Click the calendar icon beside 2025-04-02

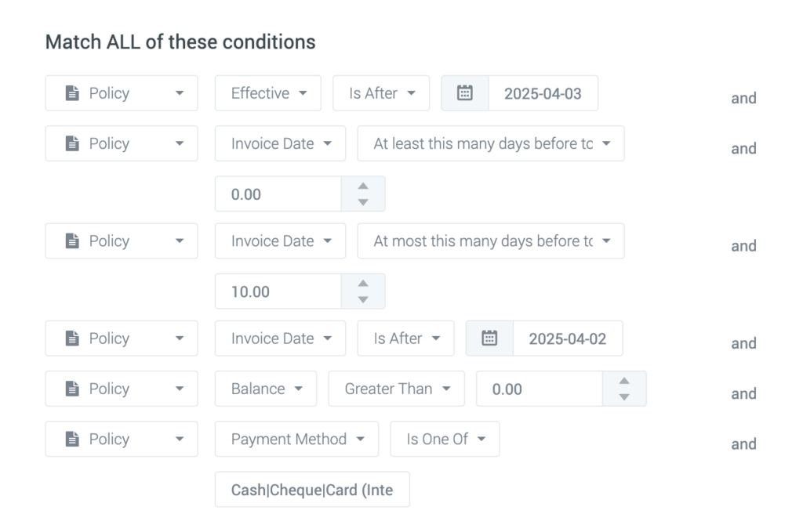tap(490, 338)
